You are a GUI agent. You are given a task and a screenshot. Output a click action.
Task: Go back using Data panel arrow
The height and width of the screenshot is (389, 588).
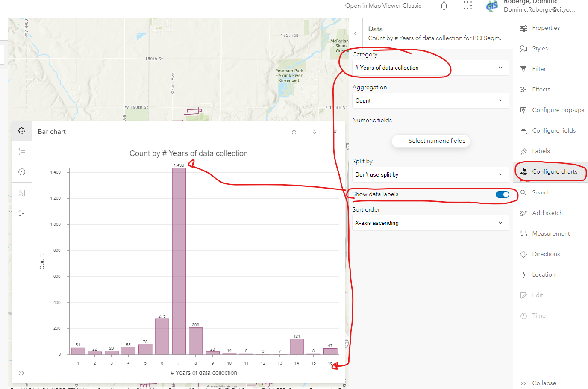pos(355,33)
